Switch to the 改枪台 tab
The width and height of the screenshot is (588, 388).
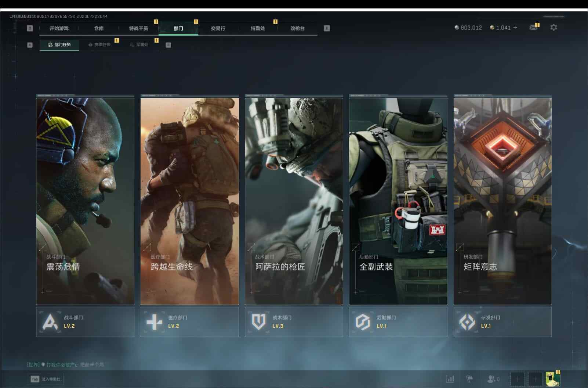pos(297,28)
